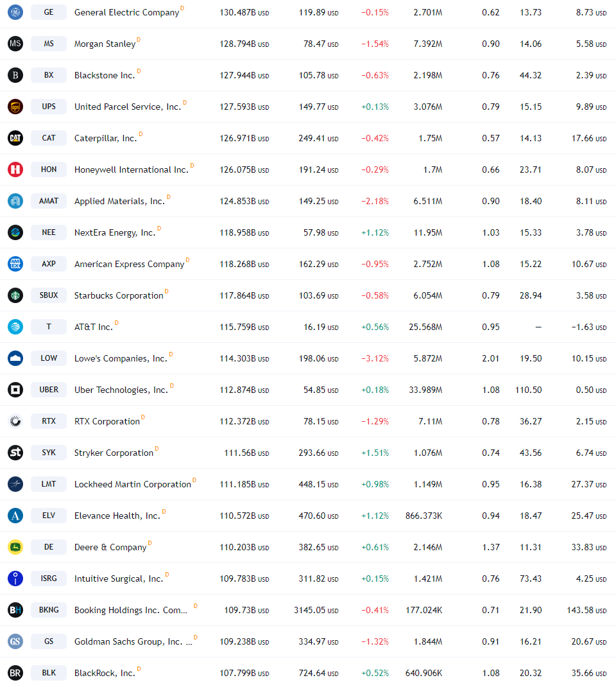Image resolution: width=616 pixels, height=687 pixels.
Task: Click the NextEra Energy logo icon
Action: click(x=15, y=232)
